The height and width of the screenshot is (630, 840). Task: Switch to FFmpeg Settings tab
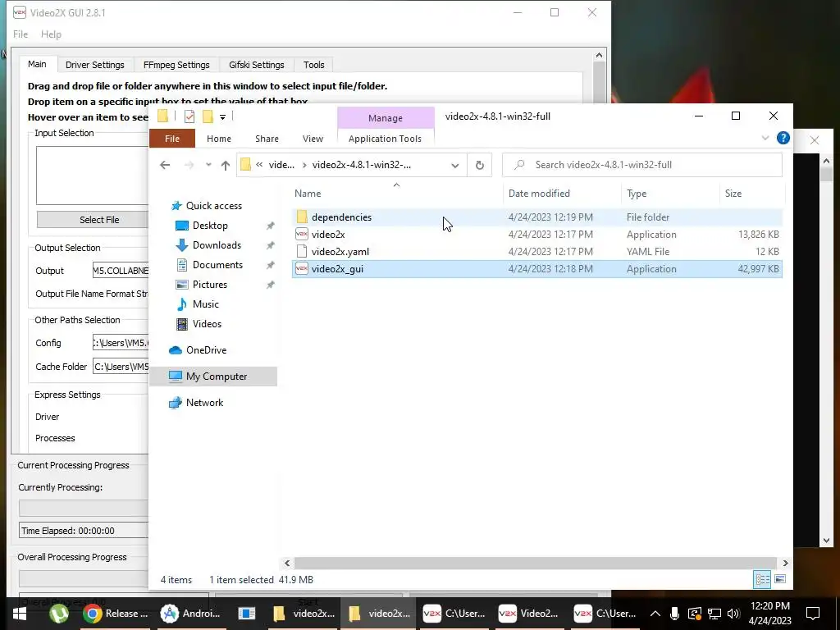[176, 65]
